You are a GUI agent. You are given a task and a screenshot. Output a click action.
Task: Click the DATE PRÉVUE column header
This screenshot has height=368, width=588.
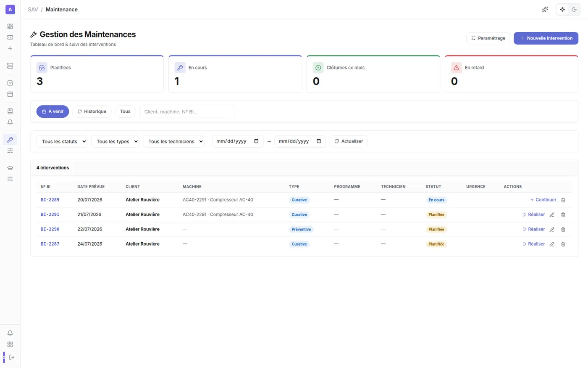tap(91, 187)
